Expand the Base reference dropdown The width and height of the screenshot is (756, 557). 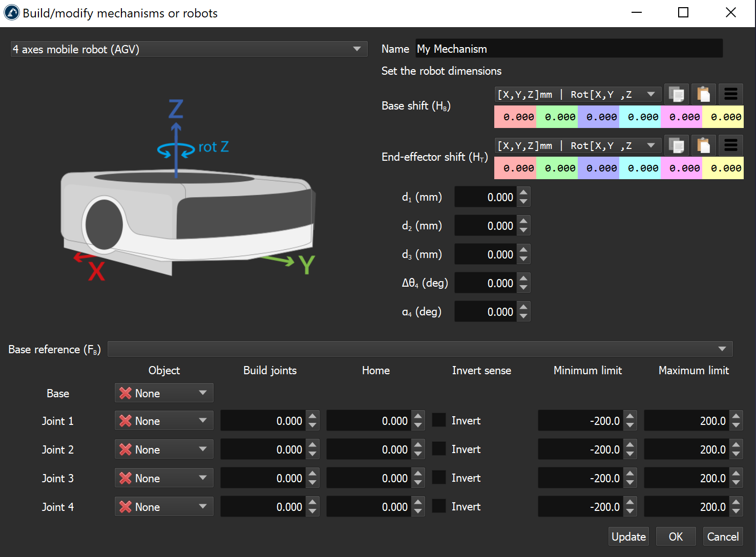coord(420,349)
